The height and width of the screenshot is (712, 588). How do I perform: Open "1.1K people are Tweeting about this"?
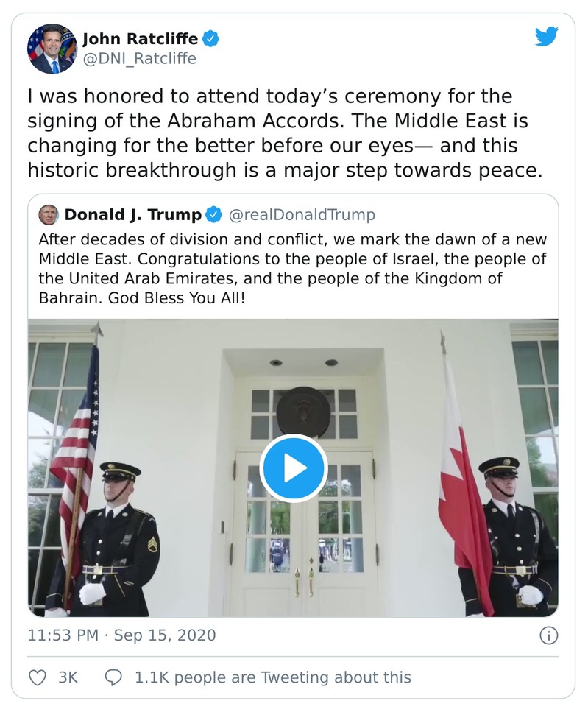click(272, 677)
